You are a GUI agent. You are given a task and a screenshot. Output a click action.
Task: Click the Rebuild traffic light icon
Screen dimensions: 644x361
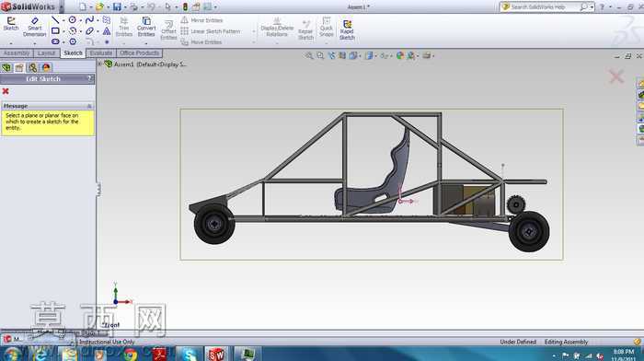pos(185,7)
